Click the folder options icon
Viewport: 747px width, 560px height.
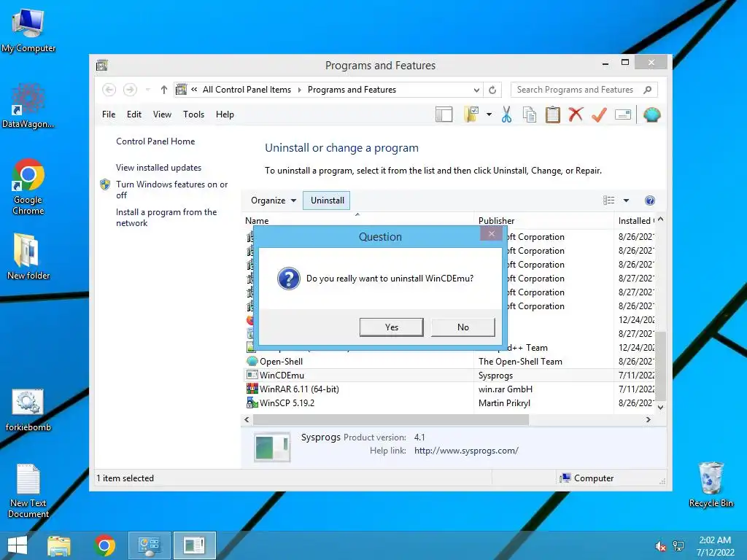click(471, 114)
